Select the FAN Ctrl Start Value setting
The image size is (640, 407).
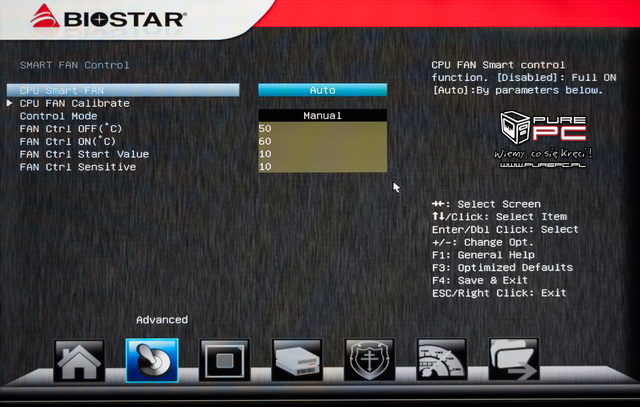tap(84, 154)
